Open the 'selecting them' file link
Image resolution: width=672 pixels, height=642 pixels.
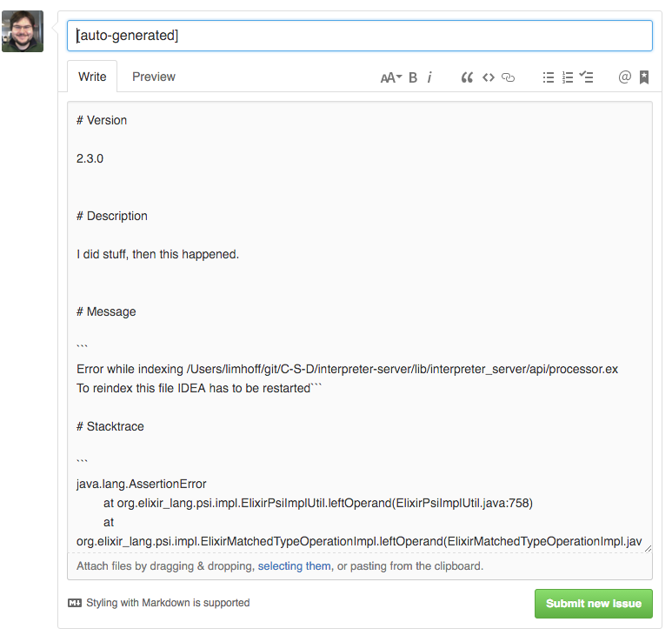(294, 566)
